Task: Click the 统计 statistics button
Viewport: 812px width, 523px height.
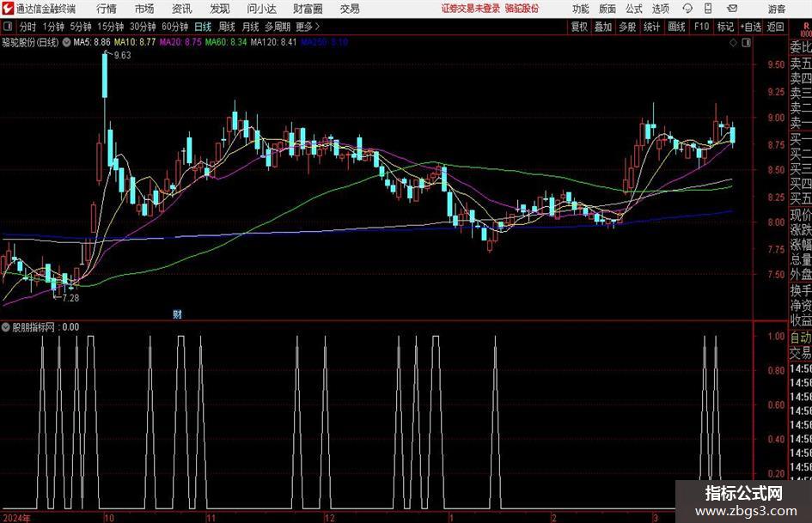Action: click(652, 27)
